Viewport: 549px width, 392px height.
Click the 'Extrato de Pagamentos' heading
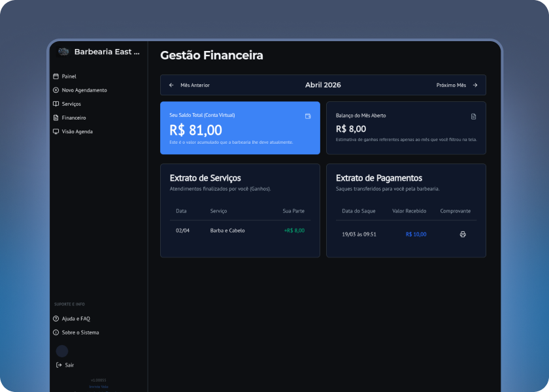tap(379, 178)
